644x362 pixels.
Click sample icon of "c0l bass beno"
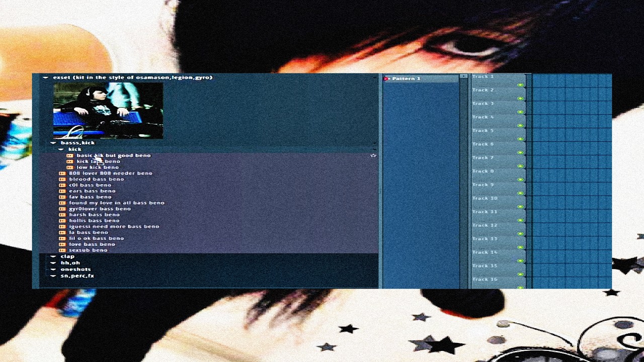(x=62, y=185)
